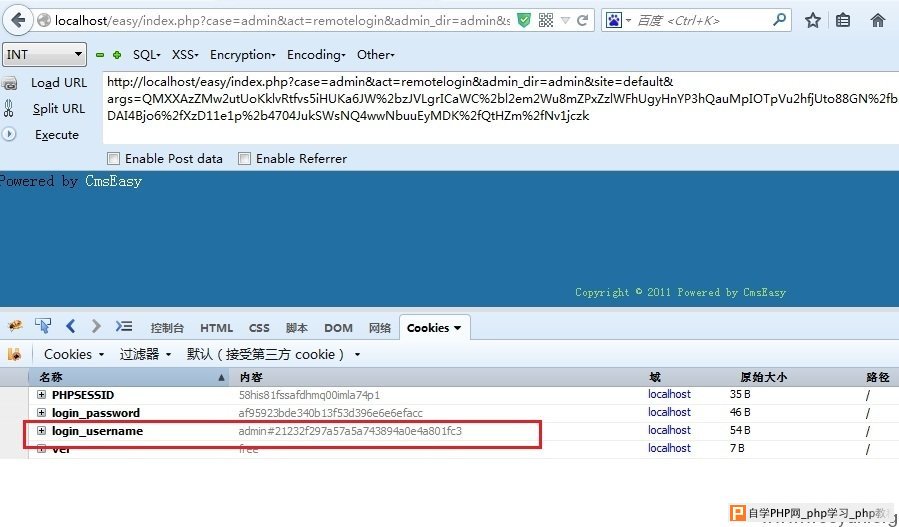This screenshot has width=899, height=527.
Task: Click the cookie panel break icon
Action: point(15,354)
